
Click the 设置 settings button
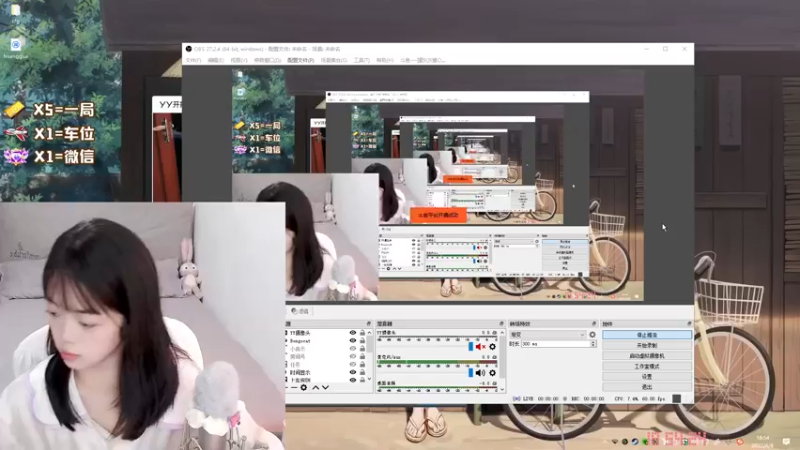click(x=647, y=377)
